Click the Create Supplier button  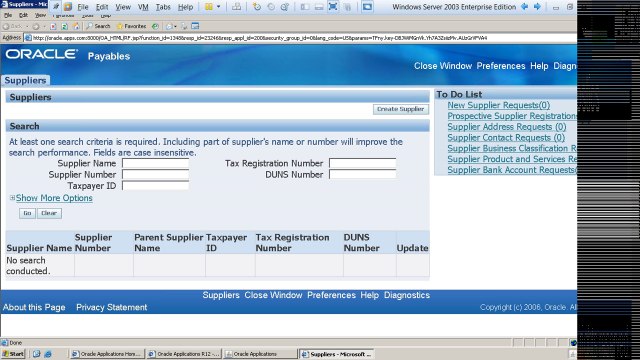click(x=400, y=109)
